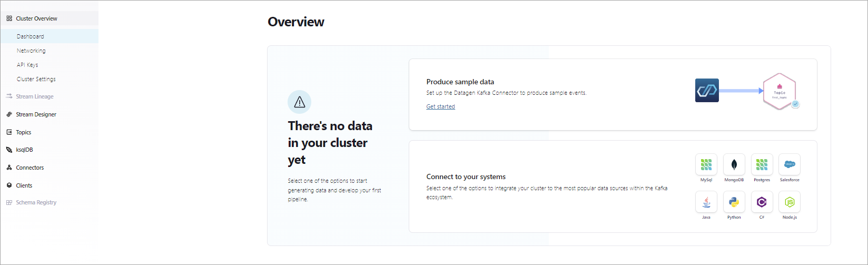Select the Salesforce connector icon
The image size is (868, 265).
[x=790, y=164]
